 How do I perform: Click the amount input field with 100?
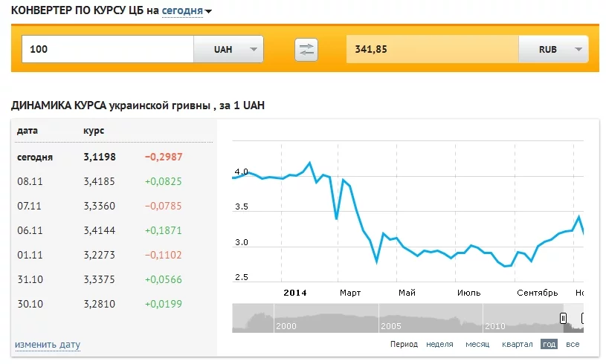tap(108, 50)
